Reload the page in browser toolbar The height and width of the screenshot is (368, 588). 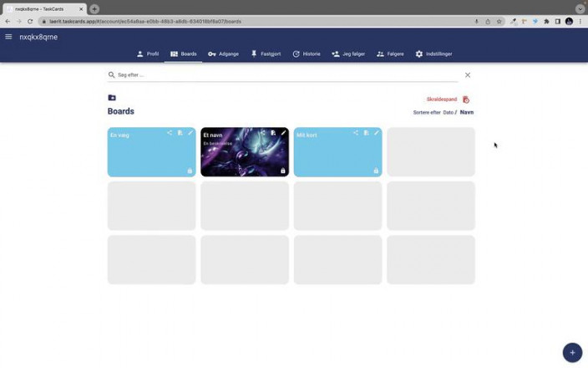click(x=30, y=21)
